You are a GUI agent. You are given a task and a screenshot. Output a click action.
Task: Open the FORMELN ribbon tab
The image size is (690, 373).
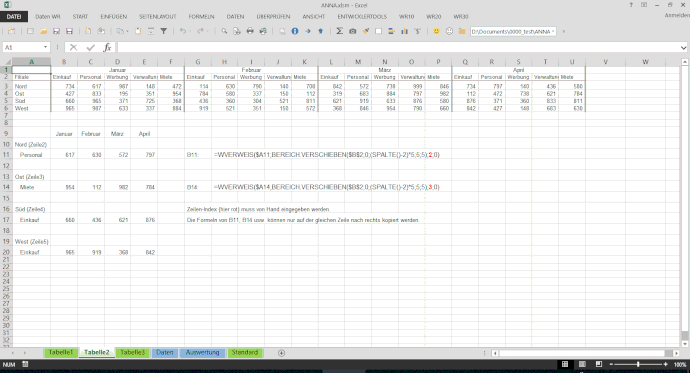[x=201, y=17]
